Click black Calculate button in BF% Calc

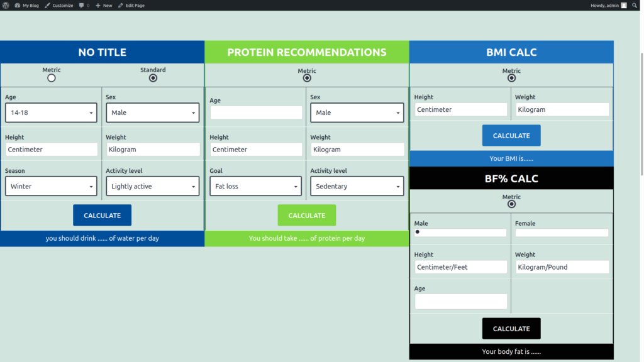pyautogui.click(x=511, y=328)
